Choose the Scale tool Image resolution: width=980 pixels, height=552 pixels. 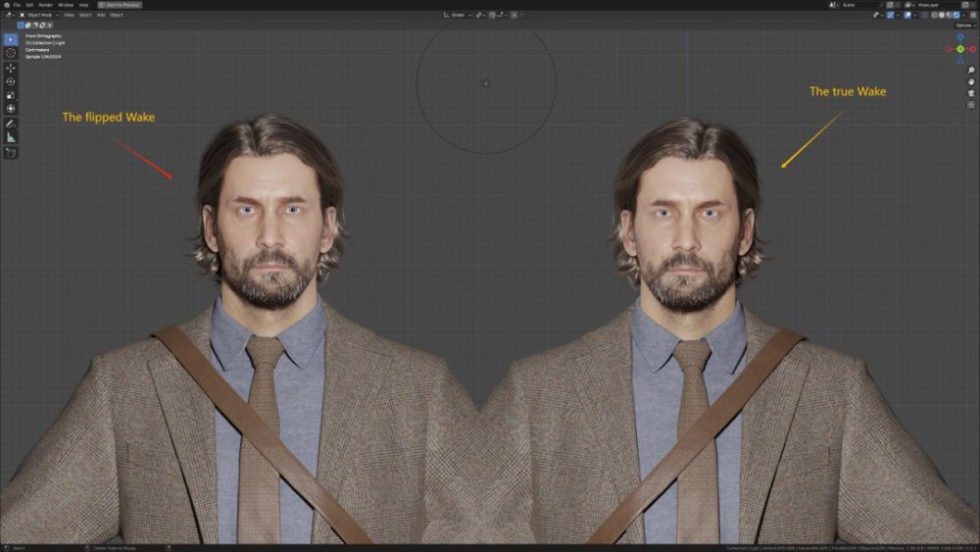(11, 95)
